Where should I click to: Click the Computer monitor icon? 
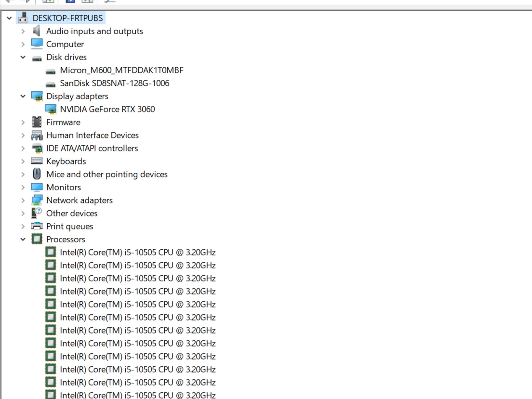[x=37, y=44]
